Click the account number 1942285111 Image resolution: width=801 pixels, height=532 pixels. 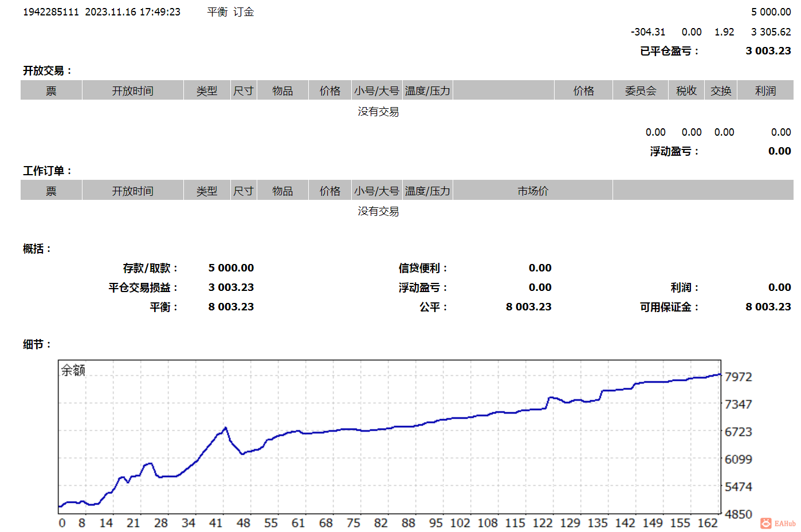tap(51, 12)
